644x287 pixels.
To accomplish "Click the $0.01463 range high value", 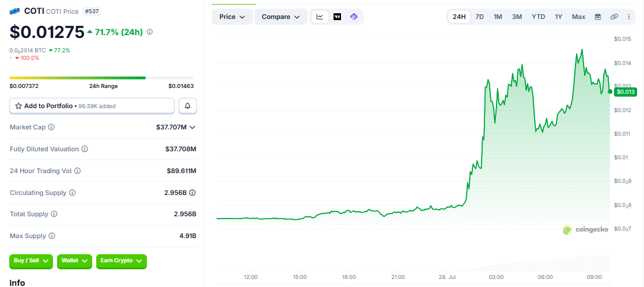I will click(x=181, y=86).
